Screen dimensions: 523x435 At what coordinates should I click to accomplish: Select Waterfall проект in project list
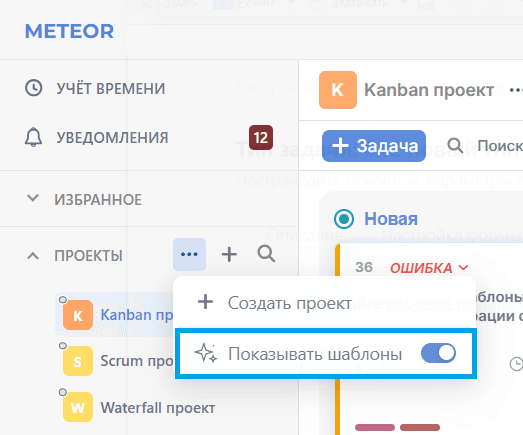click(x=139, y=408)
